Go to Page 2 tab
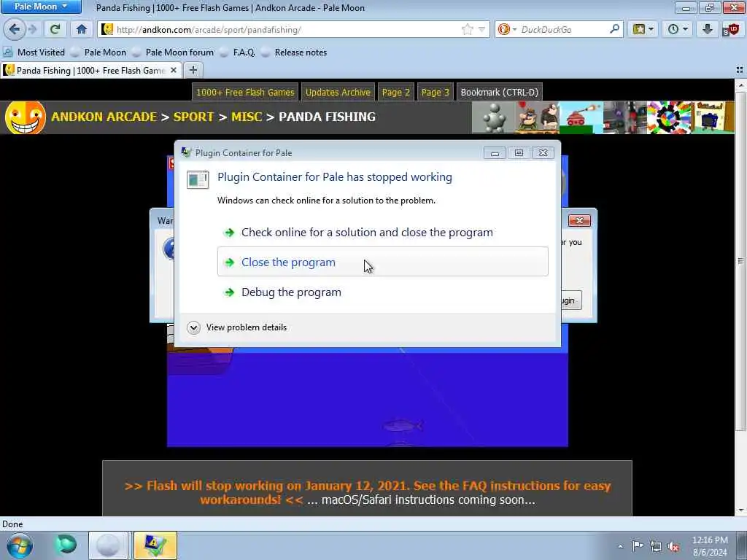 pyautogui.click(x=396, y=93)
